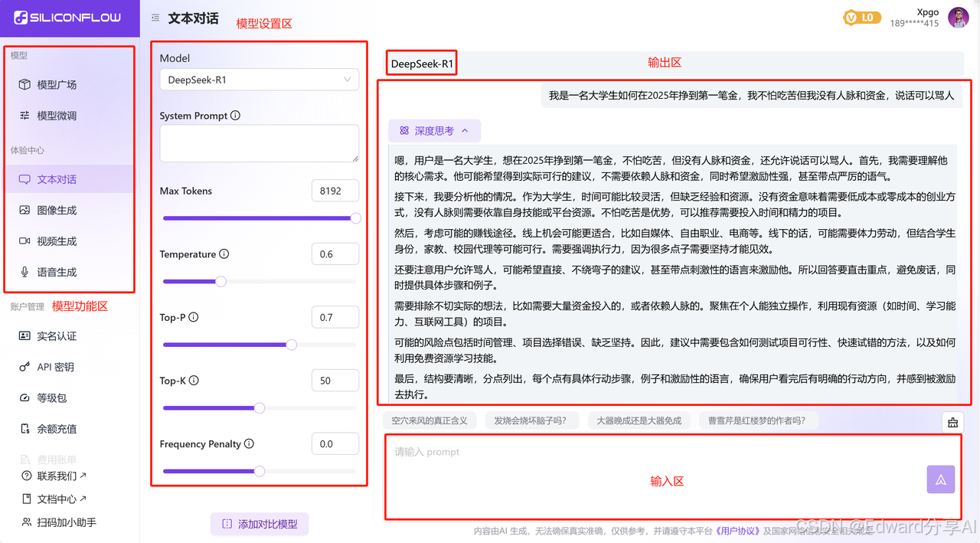Click the 语音生成 microphone icon

24,272
